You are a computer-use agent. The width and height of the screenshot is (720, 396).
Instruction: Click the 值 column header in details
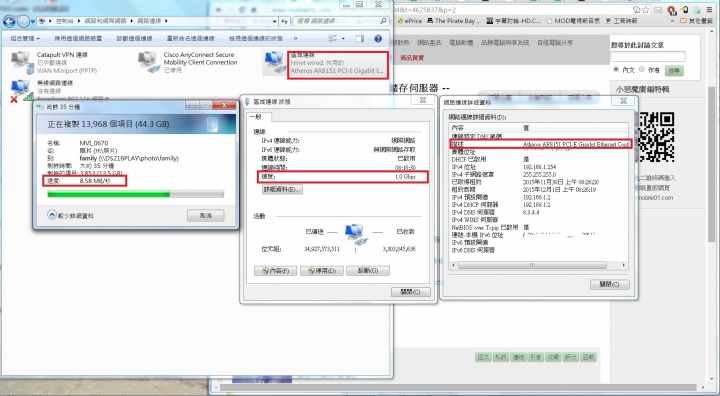click(x=574, y=128)
